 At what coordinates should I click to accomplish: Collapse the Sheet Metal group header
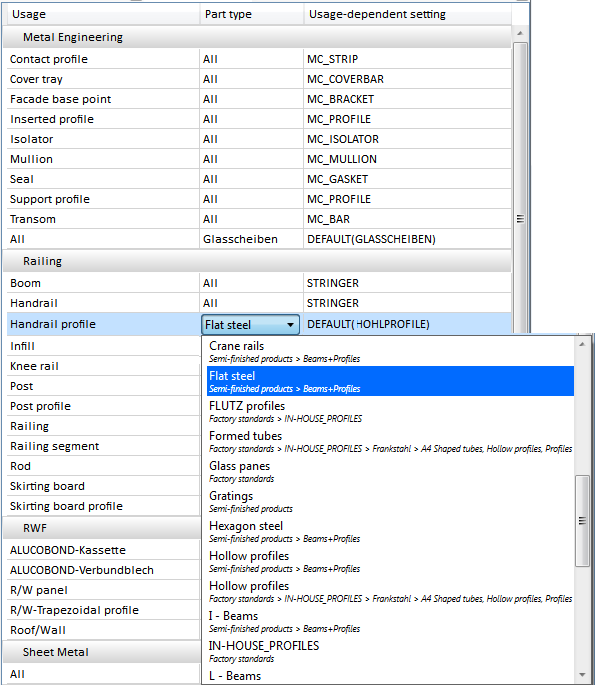[x=101, y=652]
